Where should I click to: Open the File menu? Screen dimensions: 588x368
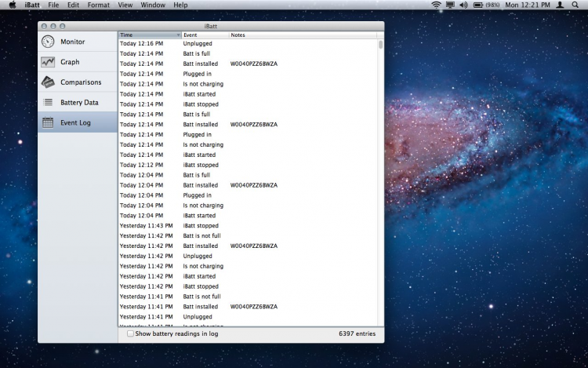[x=53, y=5]
